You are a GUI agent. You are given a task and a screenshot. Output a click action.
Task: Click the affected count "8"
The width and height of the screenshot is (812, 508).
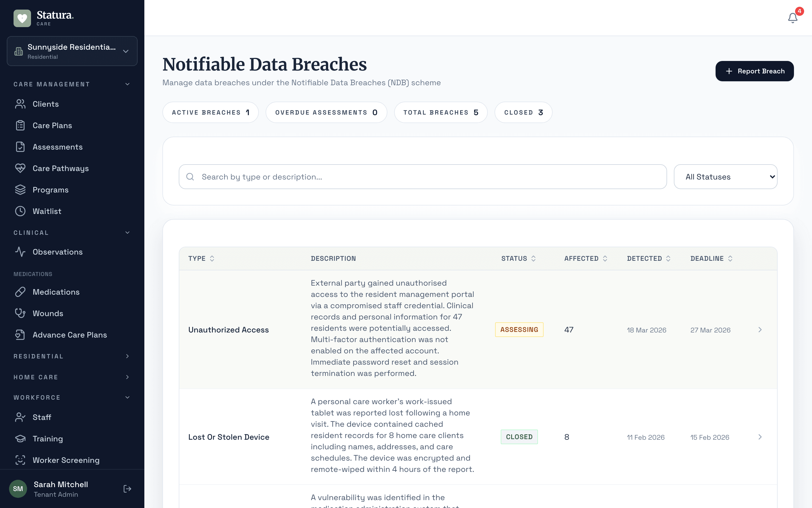point(567,437)
